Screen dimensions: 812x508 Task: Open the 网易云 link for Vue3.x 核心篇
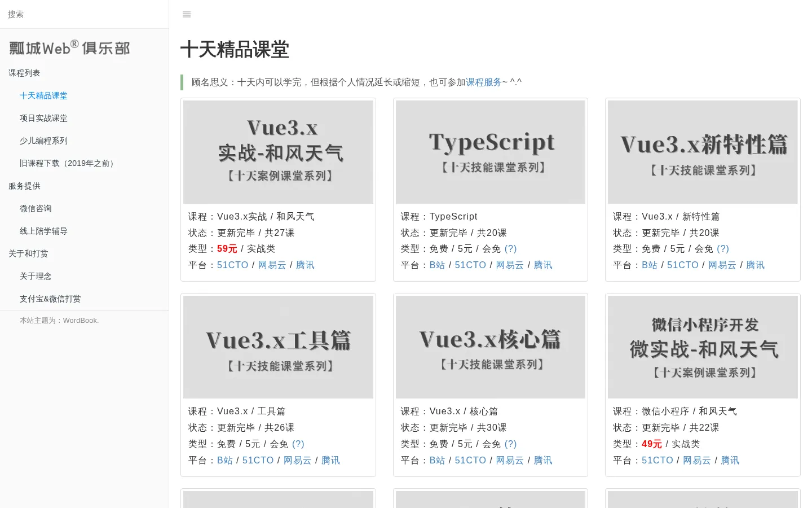510,461
